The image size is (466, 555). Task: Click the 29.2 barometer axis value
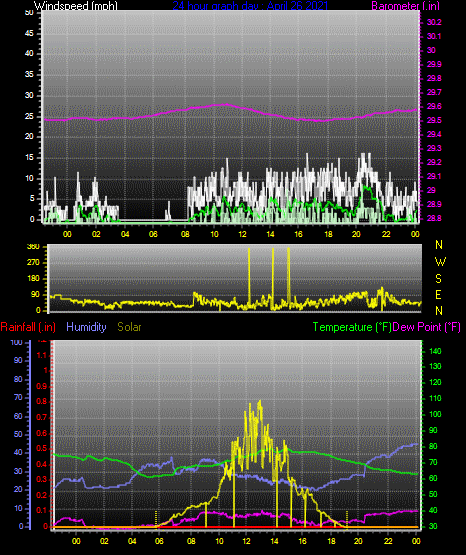click(x=434, y=162)
